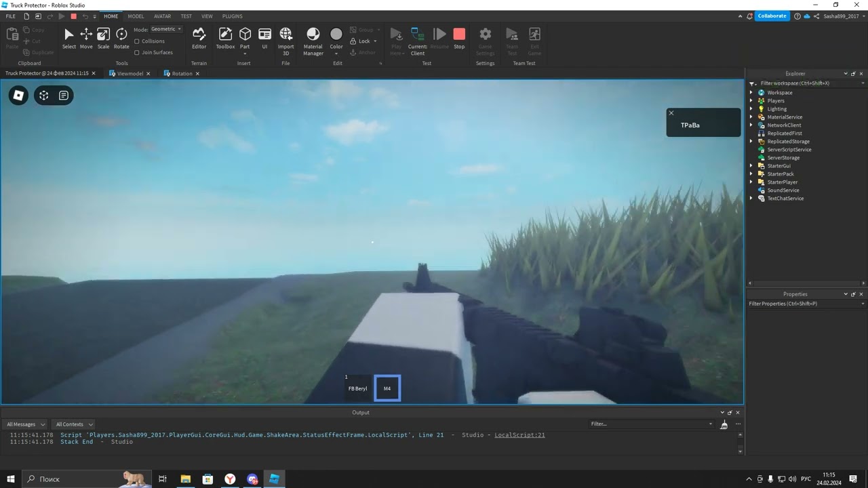
Task: Open Task View on the taskbar
Action: click(163, 479)
